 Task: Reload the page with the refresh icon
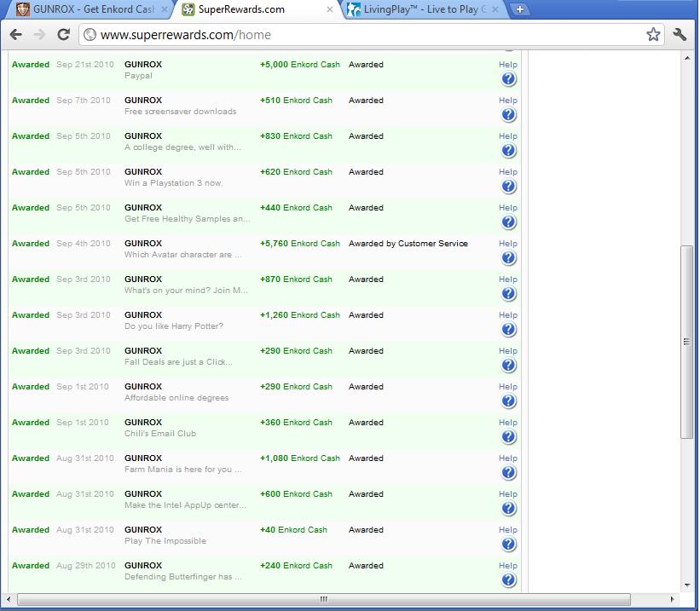(x=63, y=35)
